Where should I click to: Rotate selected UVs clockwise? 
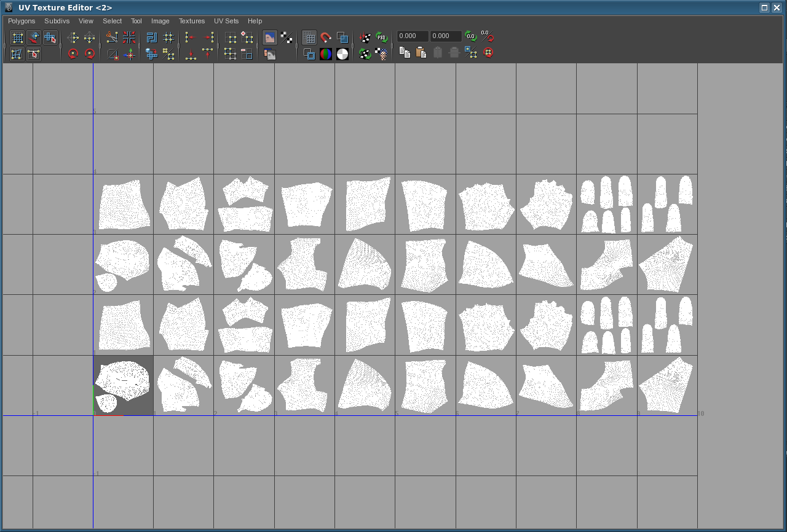[x=90, y=53]
